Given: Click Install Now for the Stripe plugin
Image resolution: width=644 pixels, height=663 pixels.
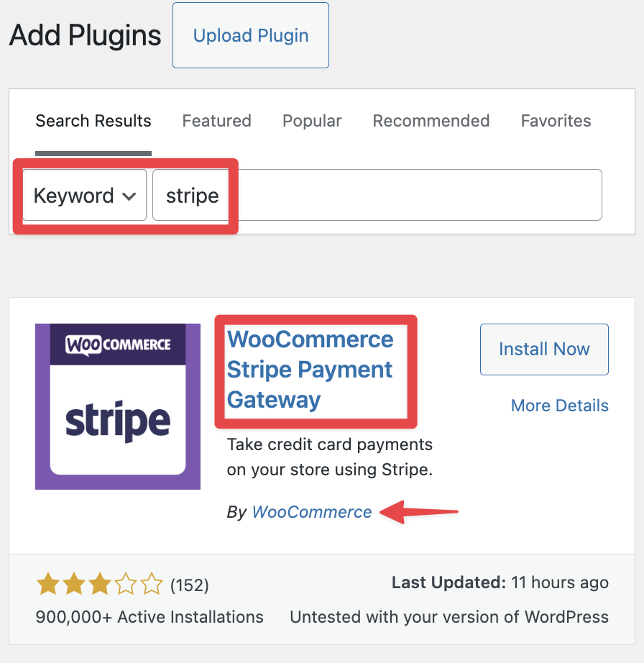Looking at the screenshot, I should tap(544, 349).
